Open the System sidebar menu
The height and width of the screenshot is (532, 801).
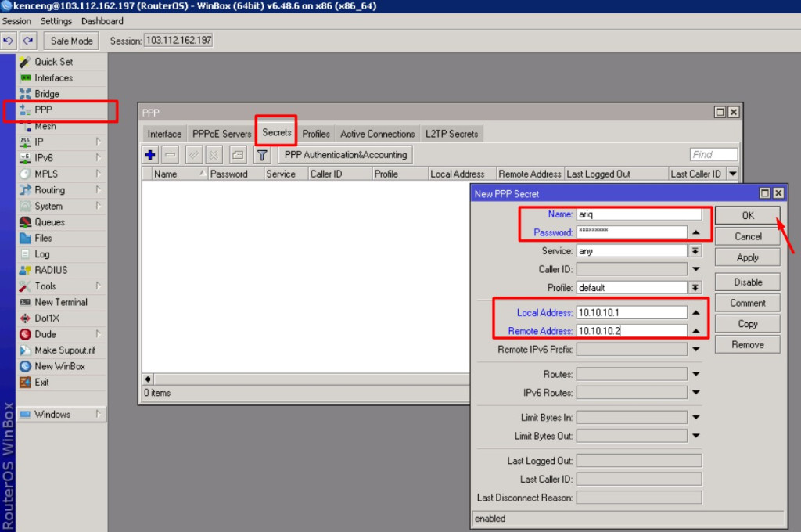(61, 206)
